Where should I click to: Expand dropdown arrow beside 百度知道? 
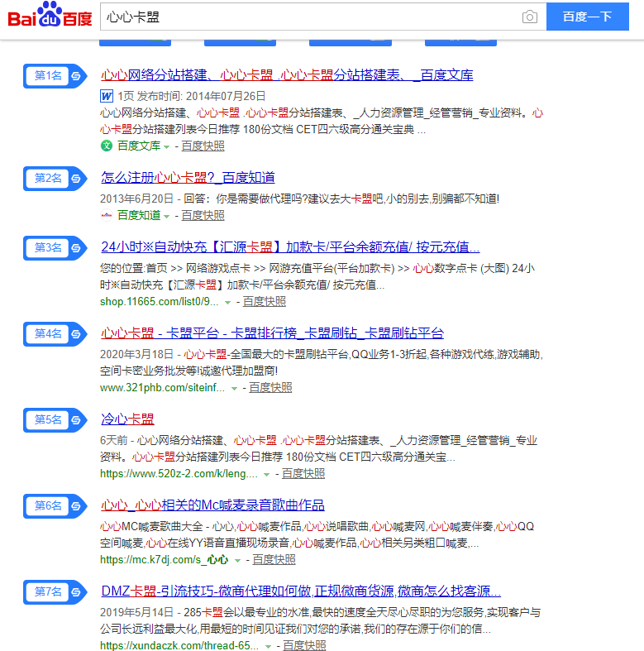(166, 216)
